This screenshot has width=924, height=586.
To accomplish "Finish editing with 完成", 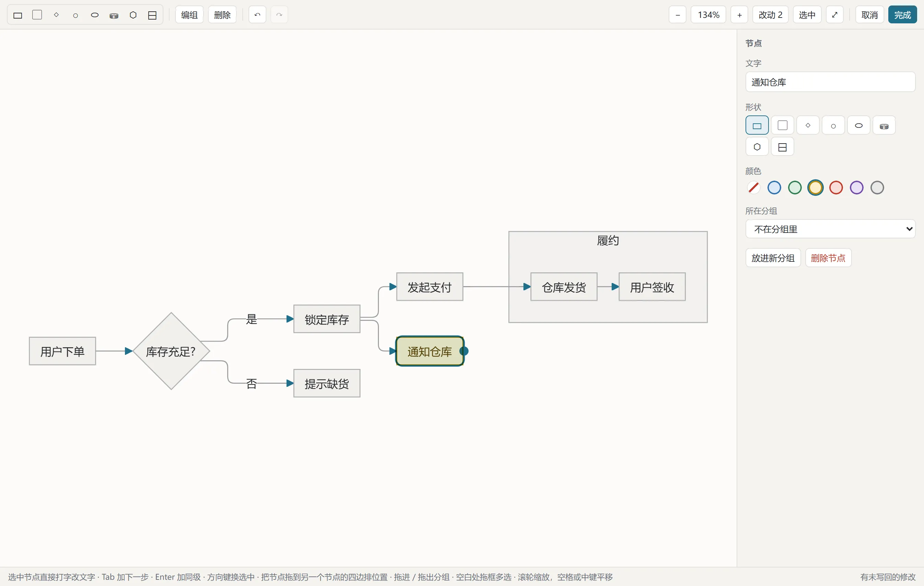I will [902, 15].
